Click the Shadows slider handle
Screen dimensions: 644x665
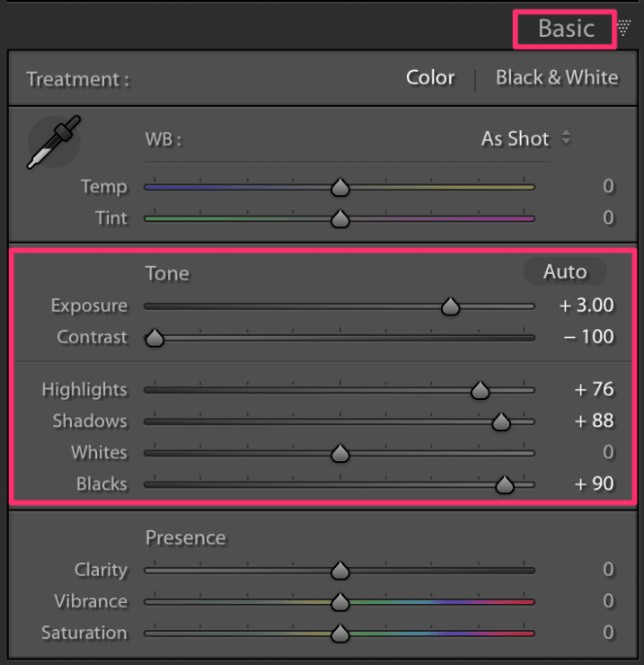(500, 421)
